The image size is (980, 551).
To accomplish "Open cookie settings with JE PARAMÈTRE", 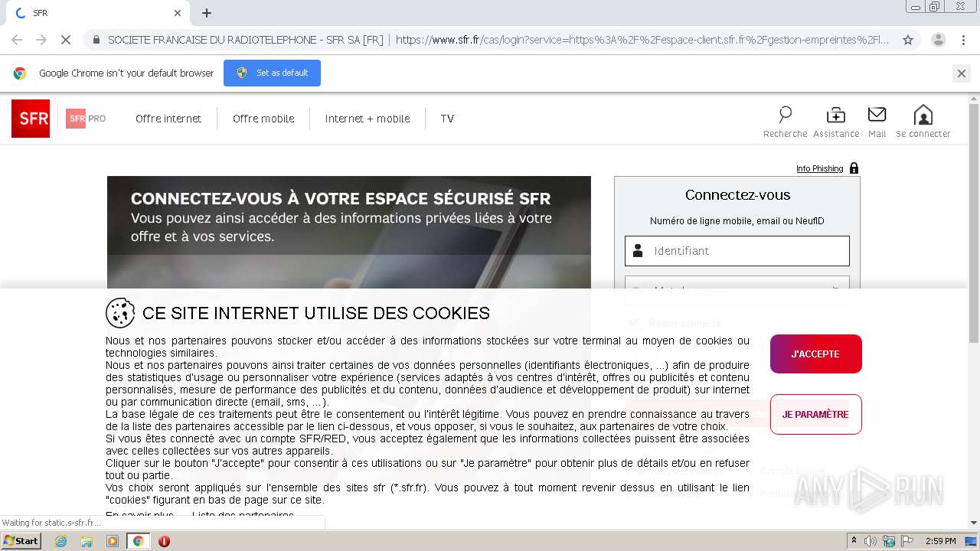I will click(815, 414).
